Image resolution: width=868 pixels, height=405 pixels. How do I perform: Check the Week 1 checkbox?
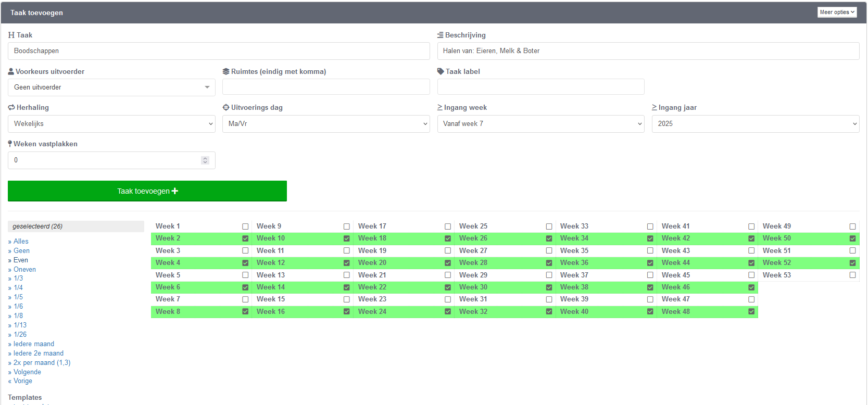245,226
